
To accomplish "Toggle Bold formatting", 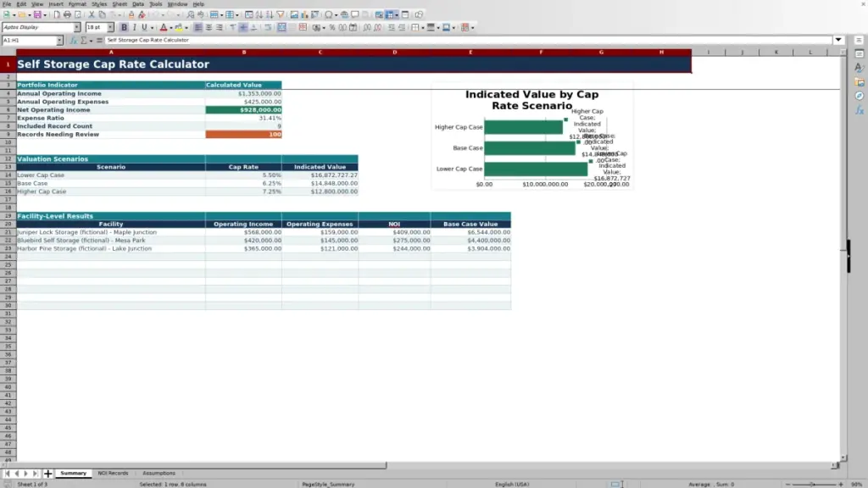I will [124, 27].
